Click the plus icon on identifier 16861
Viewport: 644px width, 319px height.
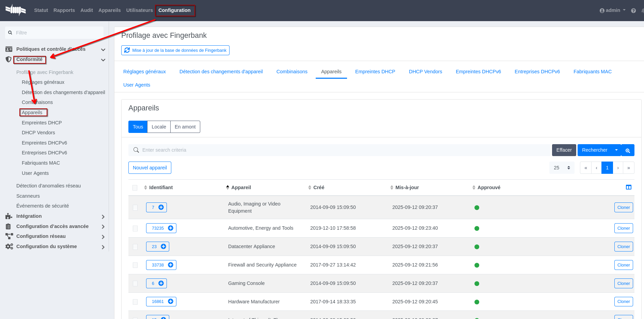(171, 301)
